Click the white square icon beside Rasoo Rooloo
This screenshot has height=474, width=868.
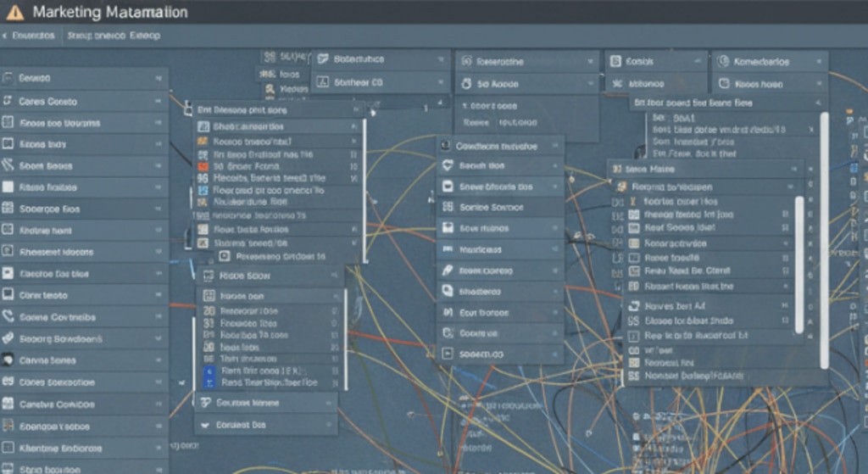(x=8, y=187)
